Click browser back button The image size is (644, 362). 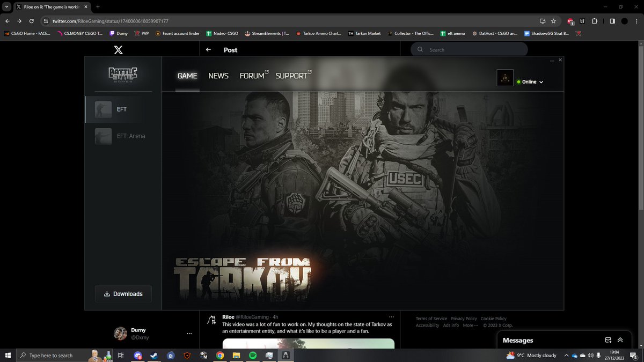click(x=6, y=21)
